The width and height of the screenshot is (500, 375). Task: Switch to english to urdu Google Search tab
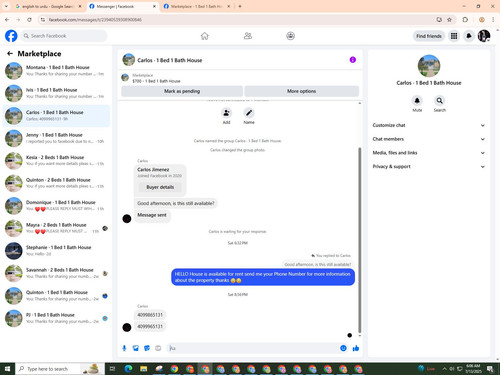coord(47,6)
